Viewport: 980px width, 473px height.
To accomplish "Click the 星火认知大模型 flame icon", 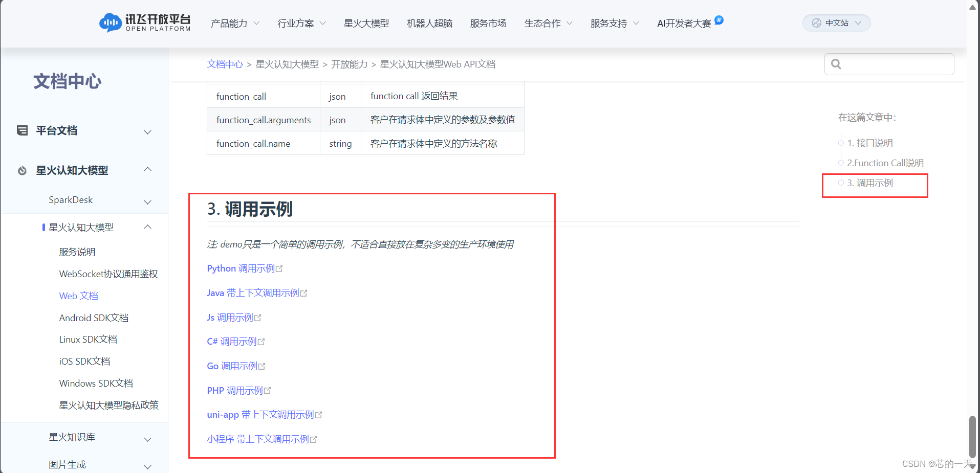I will [22, 170].
